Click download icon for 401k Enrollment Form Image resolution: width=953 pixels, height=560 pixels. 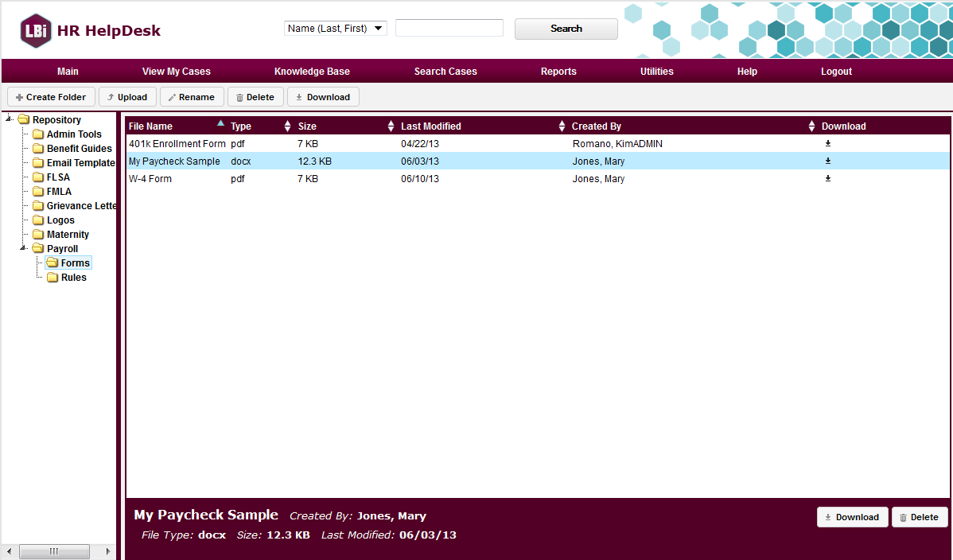[828, 143]
